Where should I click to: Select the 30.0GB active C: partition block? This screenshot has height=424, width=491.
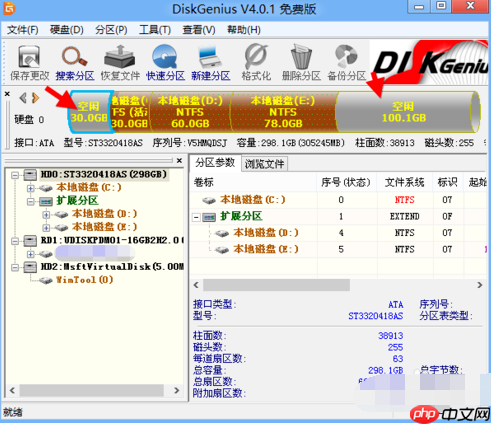coord(131,112)
